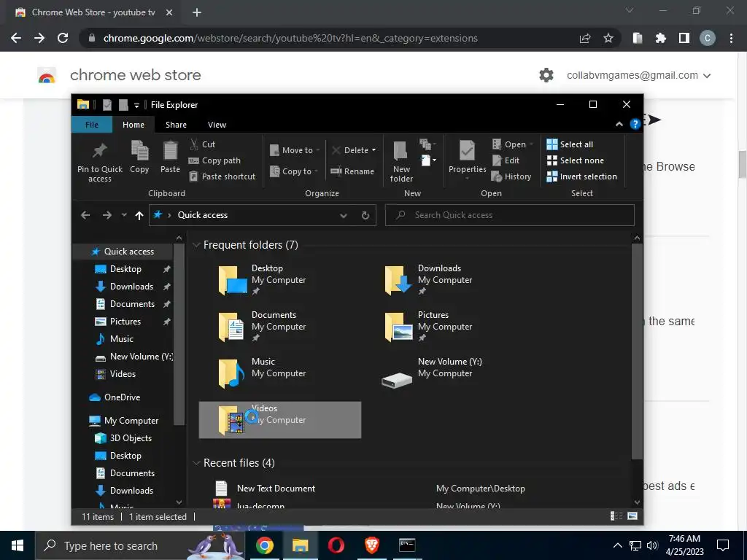Click Edit in Open group
The image size is (747, 560).
pos(506,160)
